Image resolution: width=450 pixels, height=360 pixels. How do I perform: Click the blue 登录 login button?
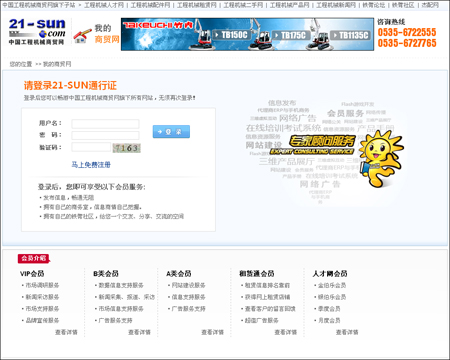tap(171, 132)
